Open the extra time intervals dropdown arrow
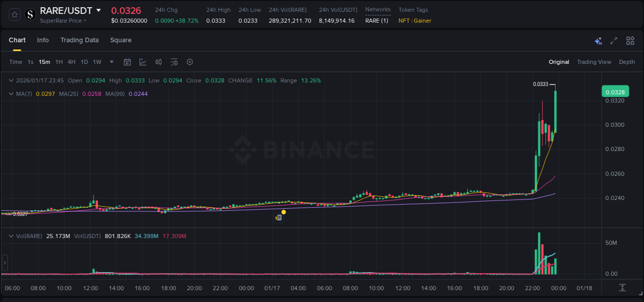The width and height of the screenshot is (644, 302). tap(111, 62)
